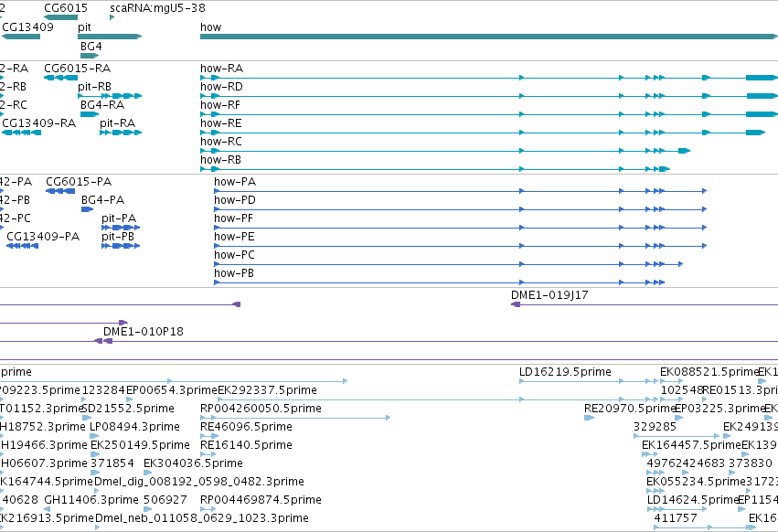Select the how gene bar
The height and width of the screenshot is (532, 778).
tap(489, 37)
